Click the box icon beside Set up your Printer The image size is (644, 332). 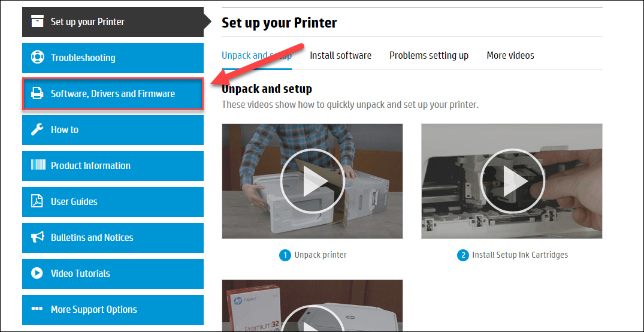click(x=37, y=22)
